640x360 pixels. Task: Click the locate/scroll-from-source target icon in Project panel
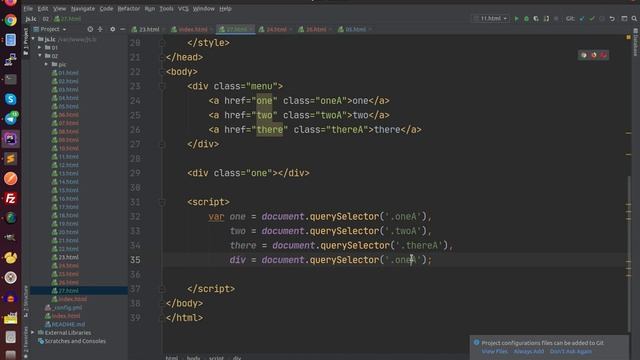(90, 29)
